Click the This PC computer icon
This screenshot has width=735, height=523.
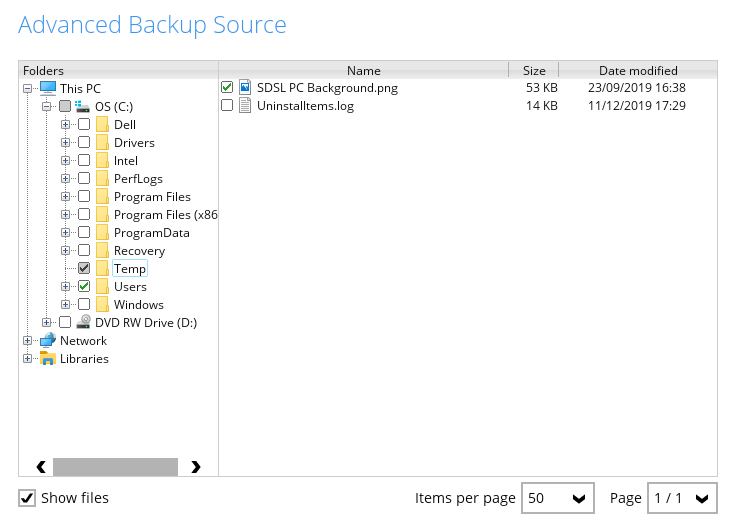(x=48, y=89)
